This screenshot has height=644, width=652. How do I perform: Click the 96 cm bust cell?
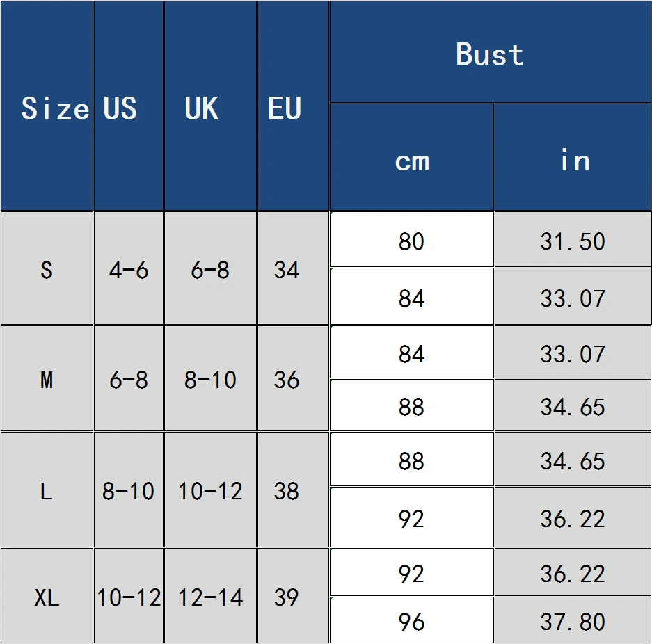(x=412, y=620)
